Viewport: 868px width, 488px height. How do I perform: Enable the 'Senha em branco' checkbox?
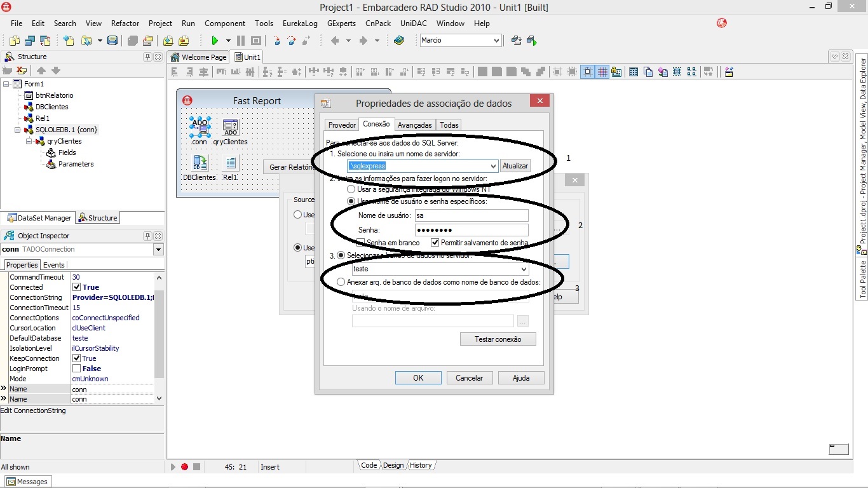(362, 243)
